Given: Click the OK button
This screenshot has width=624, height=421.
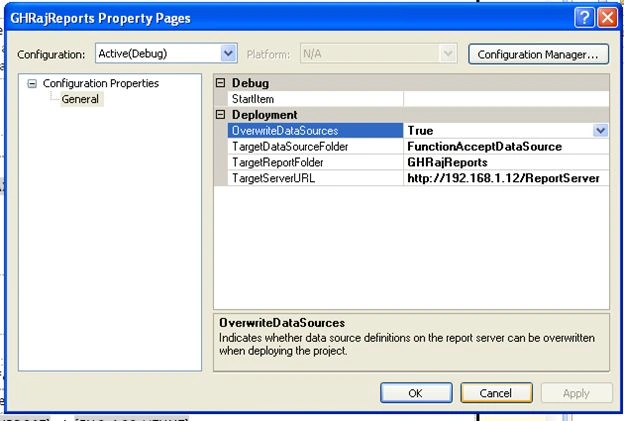Looking at the screenshot, I should pos(416,393).
